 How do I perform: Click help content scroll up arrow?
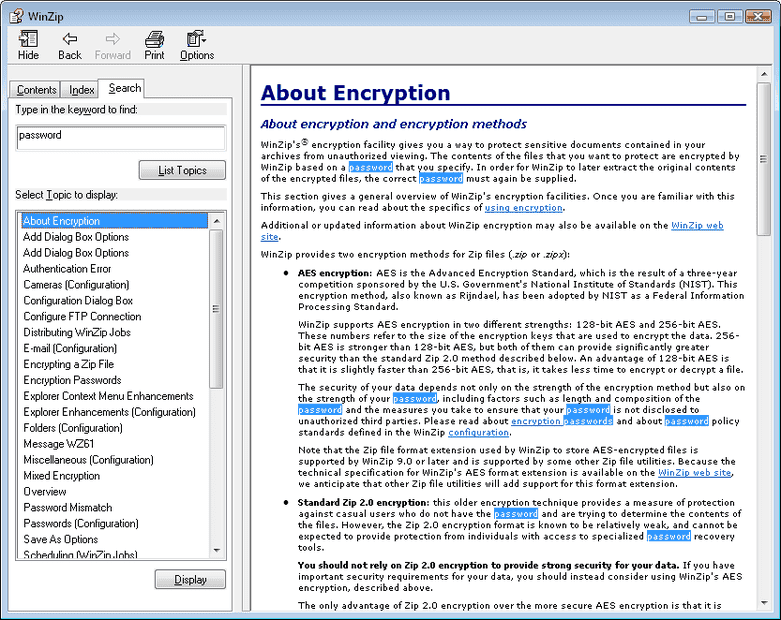[764, 74]
